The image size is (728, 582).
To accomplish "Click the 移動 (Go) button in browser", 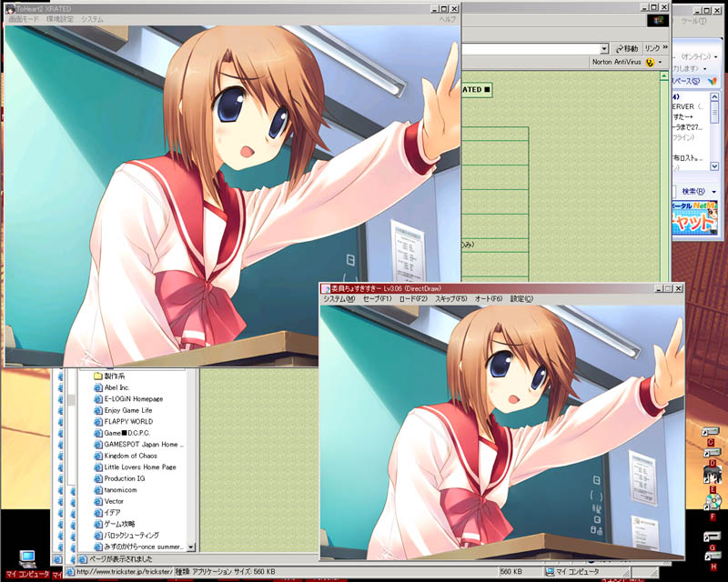I will click(x=627, y=49).
